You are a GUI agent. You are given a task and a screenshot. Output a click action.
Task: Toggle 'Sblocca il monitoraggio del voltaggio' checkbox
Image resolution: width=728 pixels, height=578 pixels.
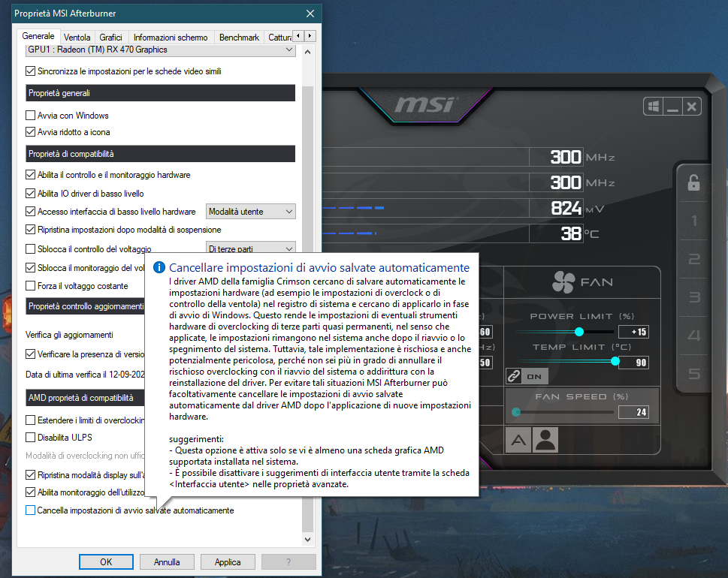click(30, 268)
